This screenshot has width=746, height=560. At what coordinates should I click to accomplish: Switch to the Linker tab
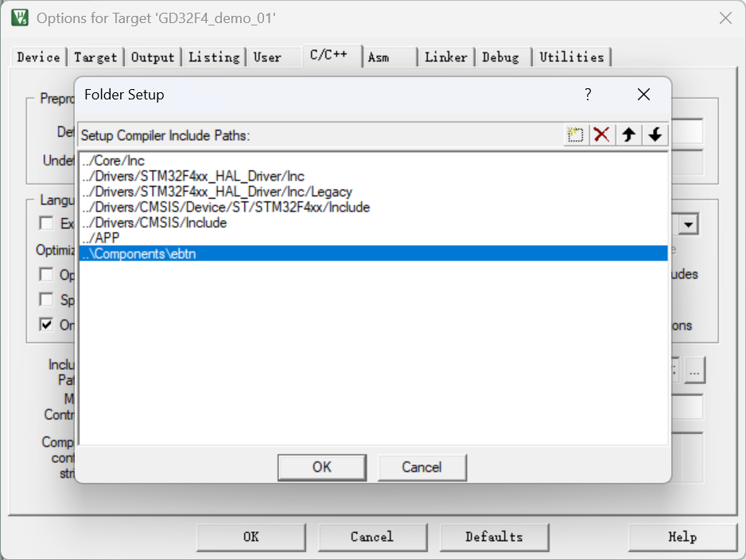446,57
